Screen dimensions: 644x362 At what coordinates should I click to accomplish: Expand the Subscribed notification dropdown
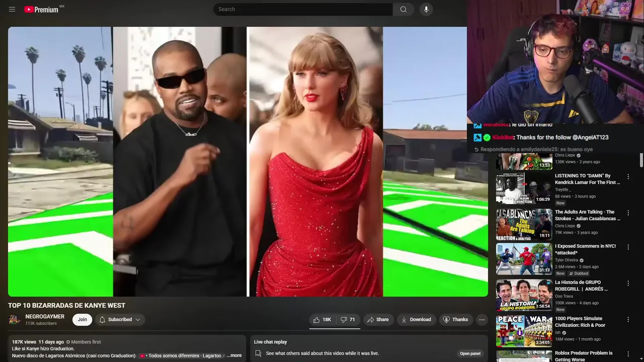point(120,319)
